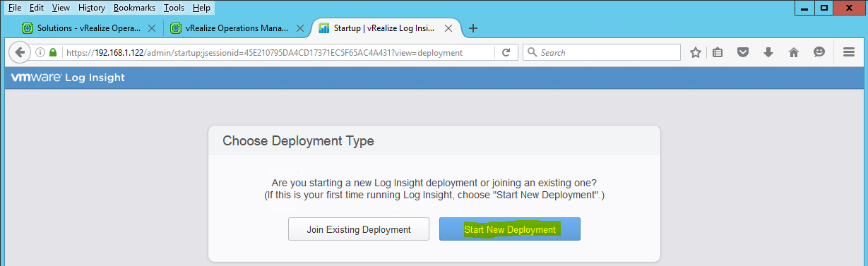Open the Firefox hamburger menu
The image size is (868, 266).
click(849, 52)
